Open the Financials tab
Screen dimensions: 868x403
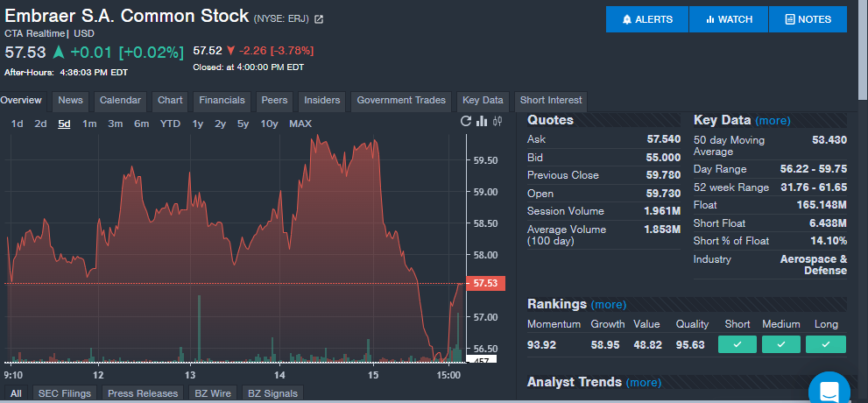222,101
